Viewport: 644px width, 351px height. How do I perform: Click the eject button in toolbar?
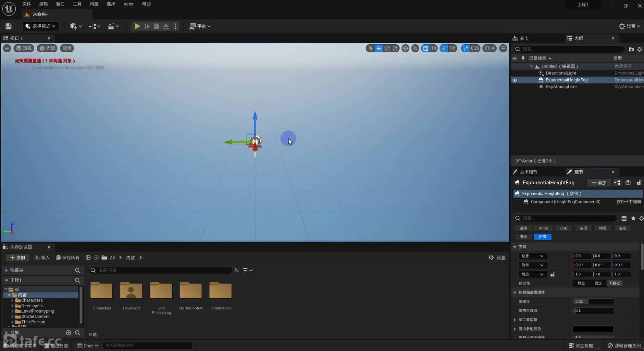coord(166,26)
